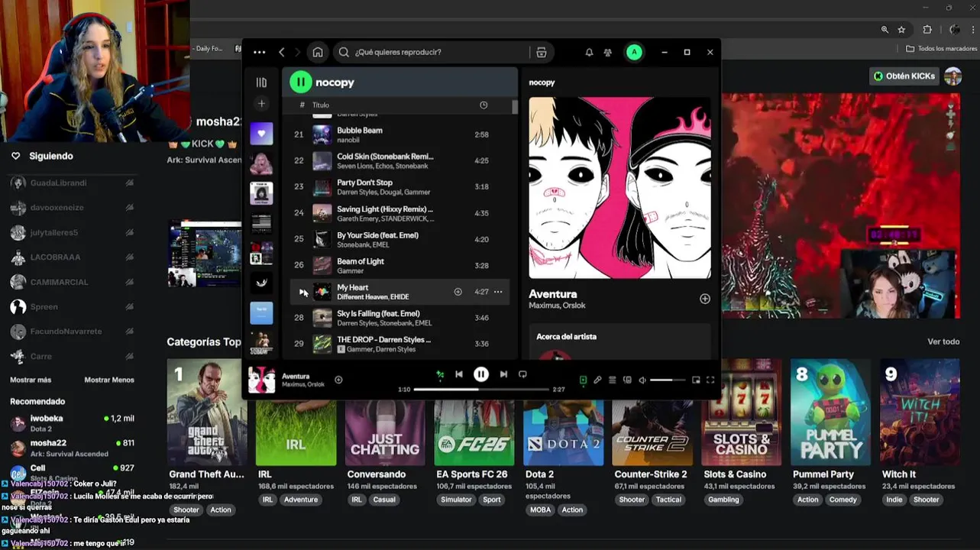Open the Spotify miniplayer icon

(696, 380)
